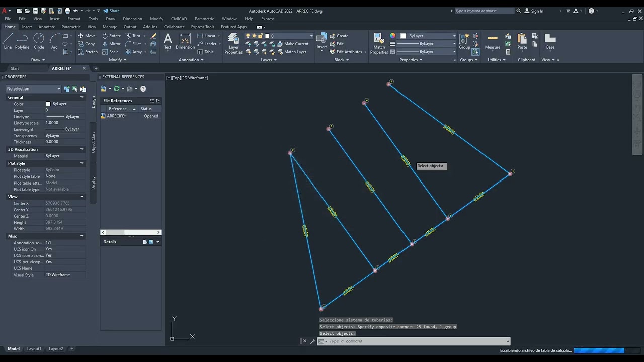This screenshot has width=644, height=362.
Task: Collapse the View properties section
Action: (x=82, y=197)
